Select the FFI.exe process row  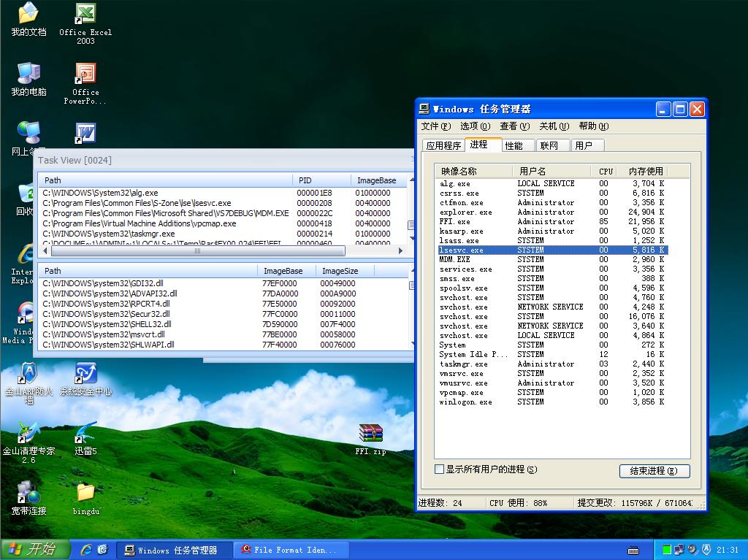click(455, 221)
